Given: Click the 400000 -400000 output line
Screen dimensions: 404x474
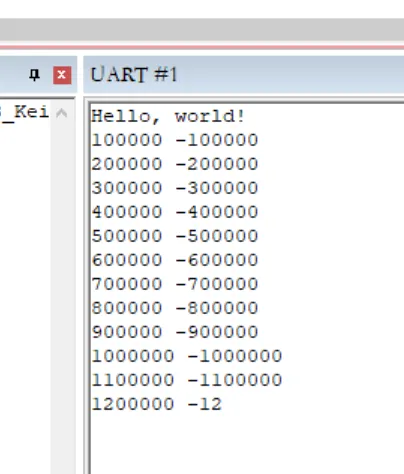Looking at the screenshot, I should pos(175,212).
